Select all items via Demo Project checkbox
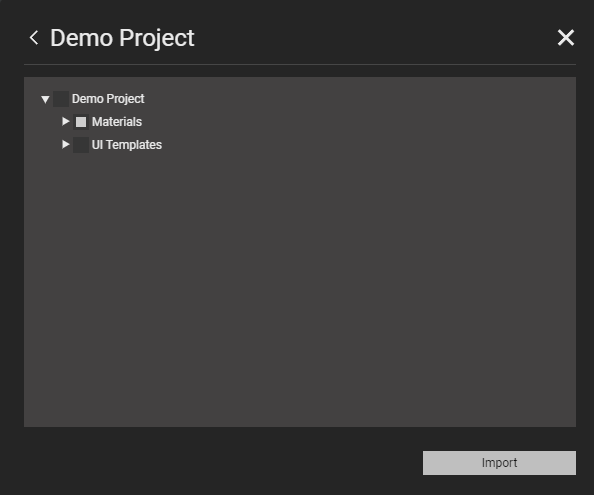The image size is (594, 495). point(61,99)
